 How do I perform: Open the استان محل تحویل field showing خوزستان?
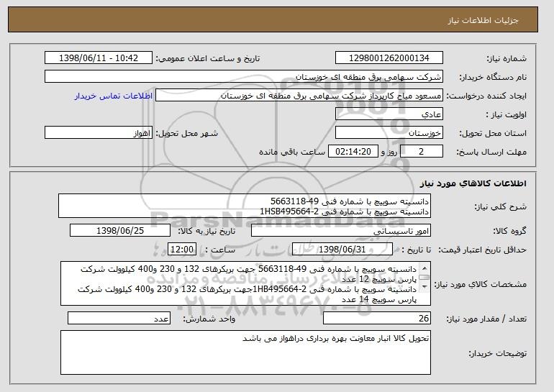[389, 133]
